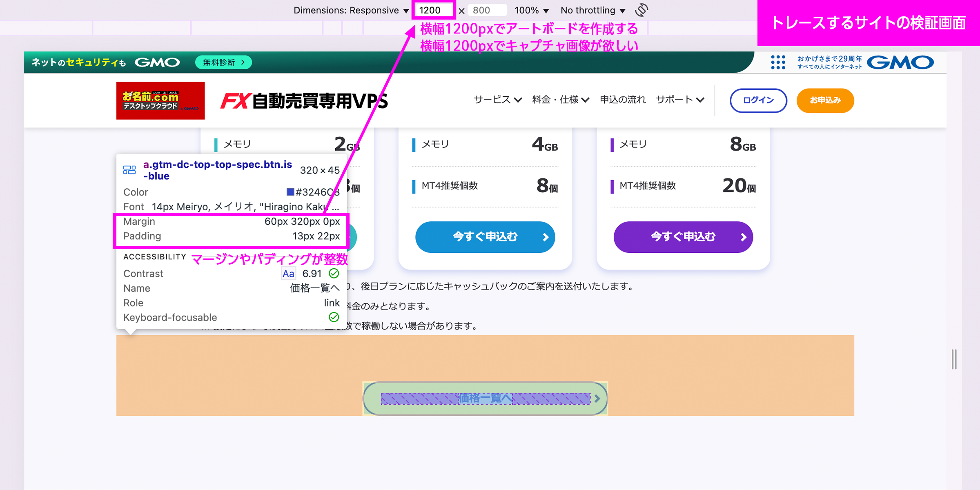Click the お名前.com デスクトップクラウド logo
The height and width of the screenshot is (490, 980).
tap(160, 100)
